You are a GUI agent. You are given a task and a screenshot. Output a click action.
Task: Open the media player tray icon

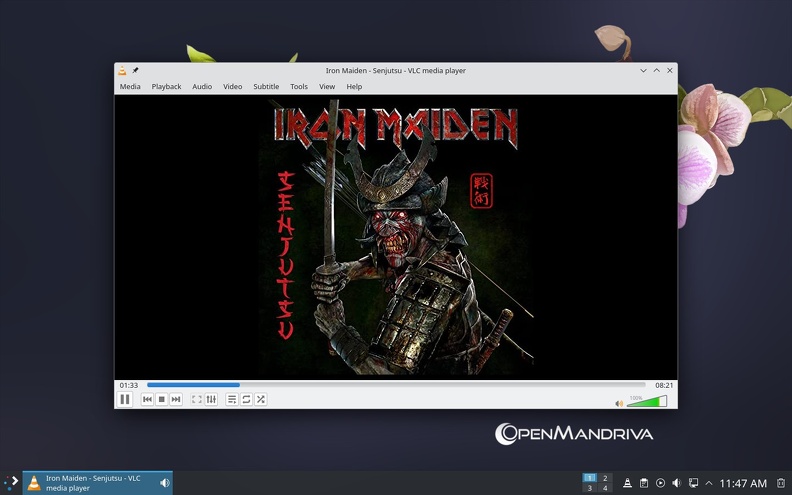pos(660,483)
